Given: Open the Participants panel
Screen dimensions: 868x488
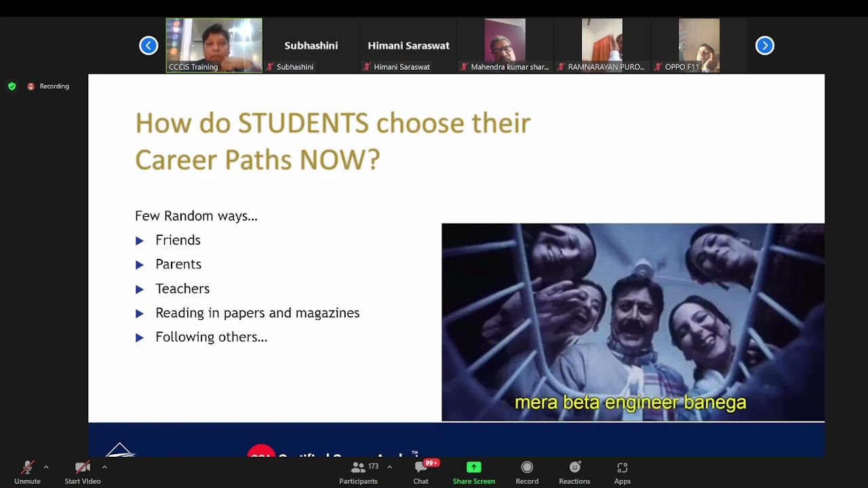Looking at the screenshot, I should click(x=358, y=472).
